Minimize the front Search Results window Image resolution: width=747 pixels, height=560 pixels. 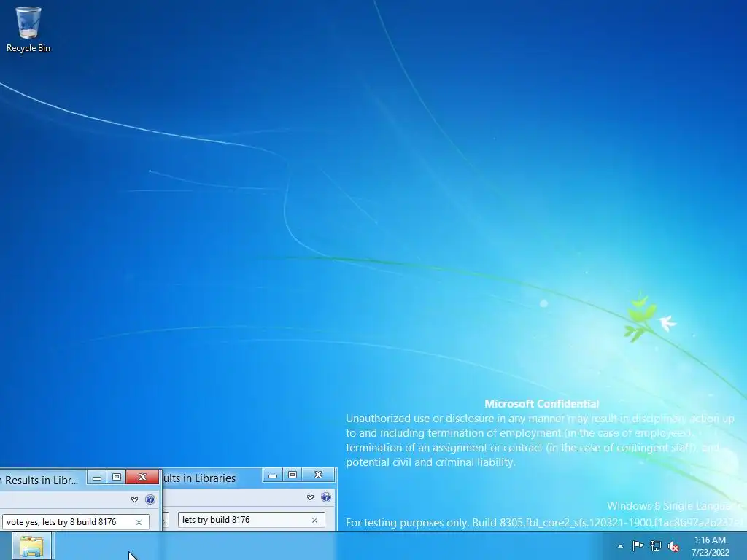coord(97,477)
